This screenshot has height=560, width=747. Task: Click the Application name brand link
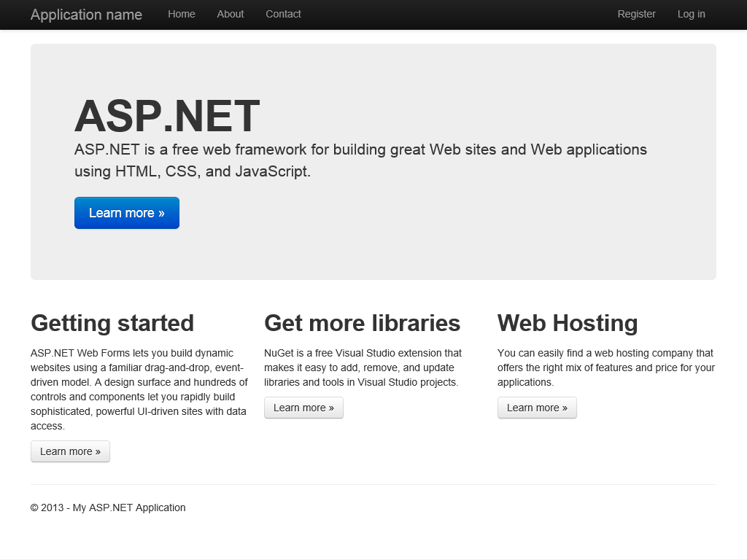click(86, 15)
